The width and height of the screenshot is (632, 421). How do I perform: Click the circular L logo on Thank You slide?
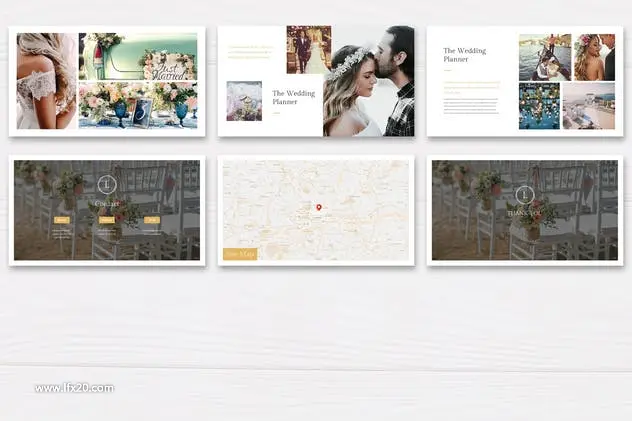pos(525,196)
